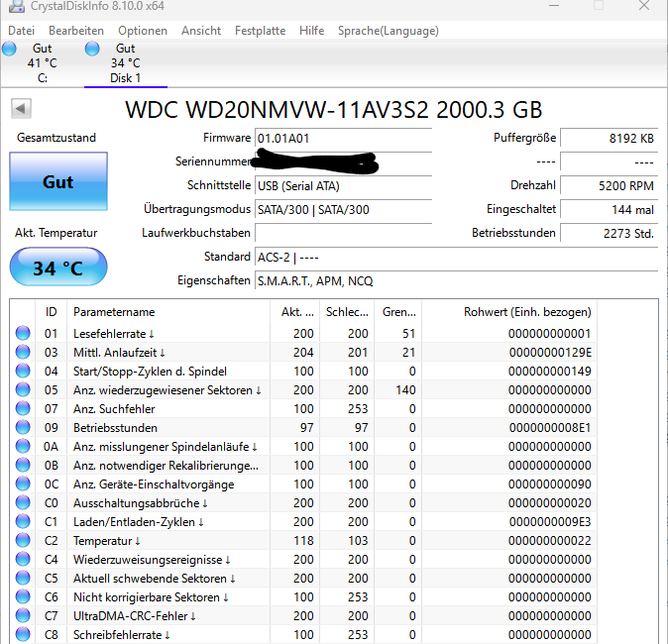This screenshot has width=668, height=644.
Task: Click the Gren... column header
Action: coord(398,312)
